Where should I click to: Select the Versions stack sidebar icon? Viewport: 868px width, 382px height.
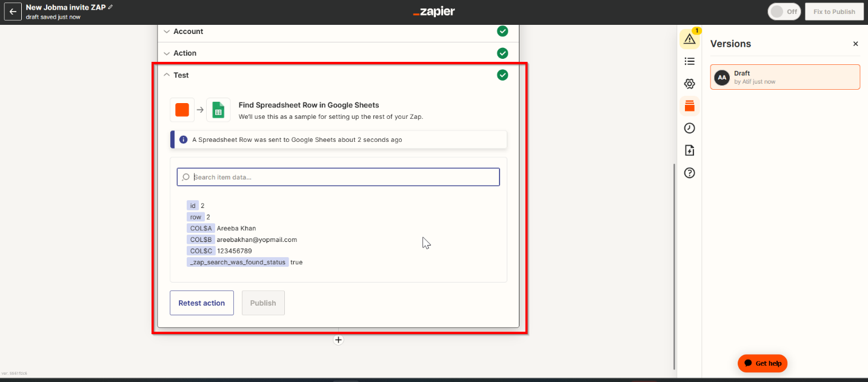pyautogui.click(x=689, y=106)
